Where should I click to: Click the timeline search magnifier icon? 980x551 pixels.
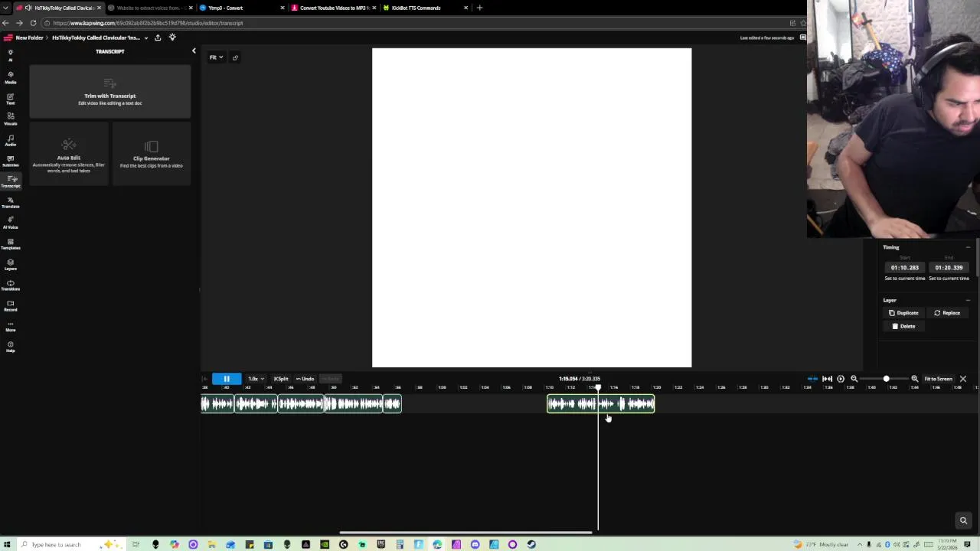click(963, 520)
